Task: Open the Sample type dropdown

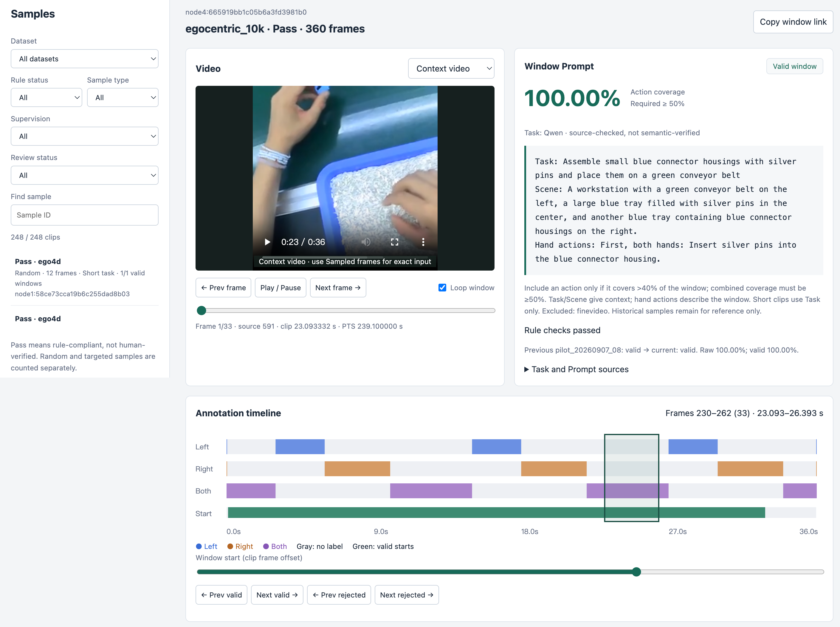Action: 123,97
